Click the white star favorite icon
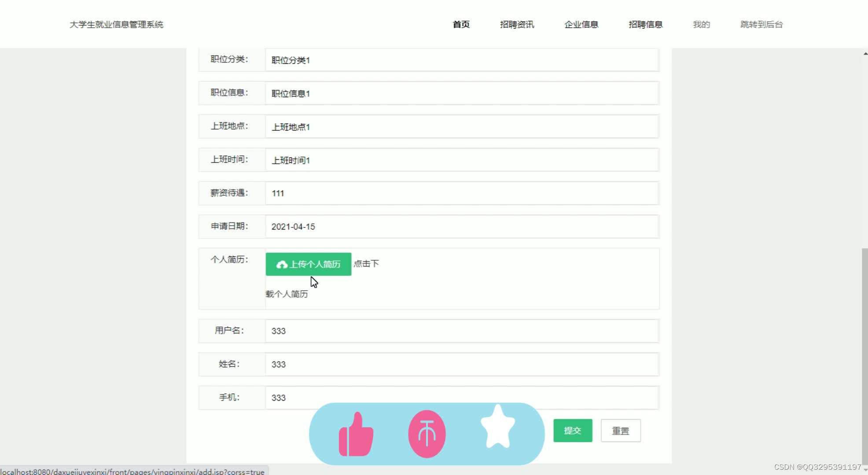The width and height of the screenshot is (868, 475). pyautogui.click(x=498, y=427)
